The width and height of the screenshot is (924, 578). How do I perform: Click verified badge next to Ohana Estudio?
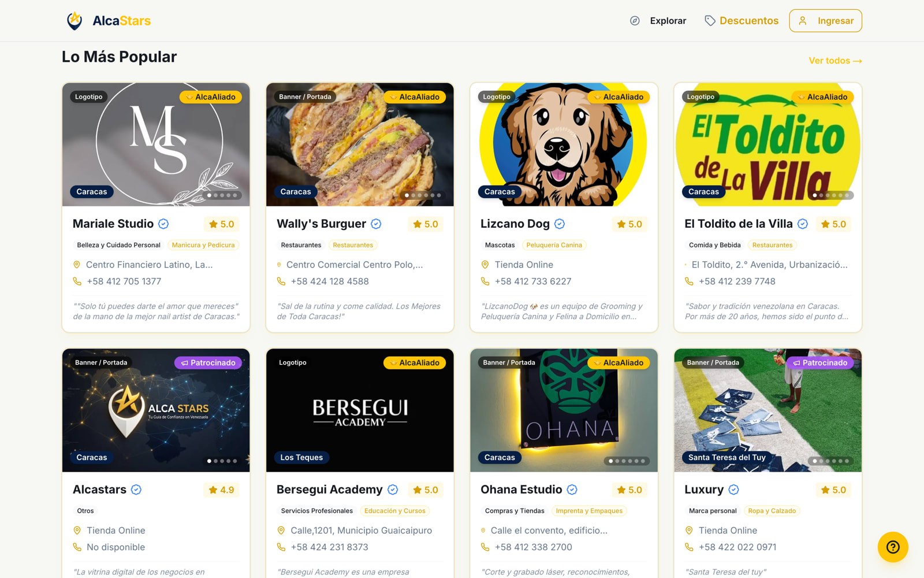pyautogui.click(x=572, y=490)
